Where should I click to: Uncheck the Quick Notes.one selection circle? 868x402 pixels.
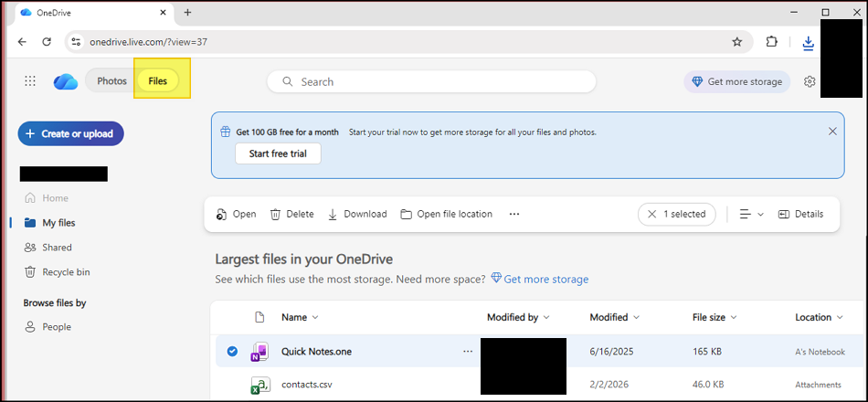point(232,351)
